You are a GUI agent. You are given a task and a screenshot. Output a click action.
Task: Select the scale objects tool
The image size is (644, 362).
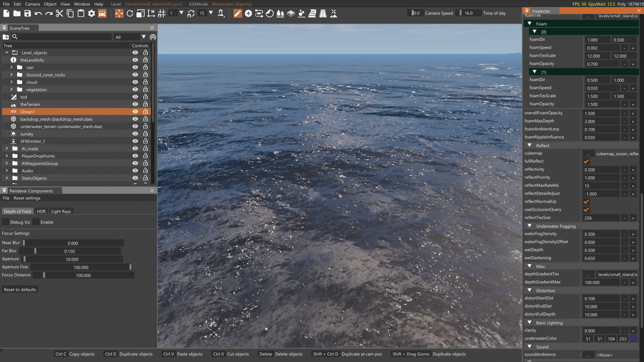pyautogui.click(x=141, y=13)
